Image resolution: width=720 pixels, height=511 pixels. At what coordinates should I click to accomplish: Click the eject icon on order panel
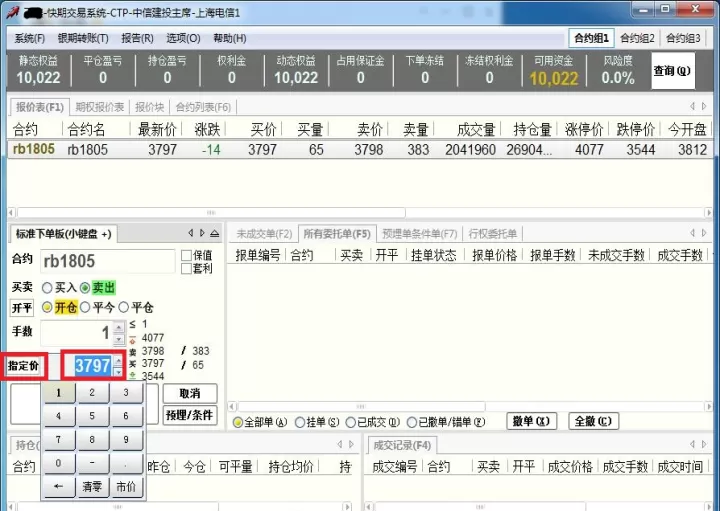pyautogui.click(x=214, y=233)
